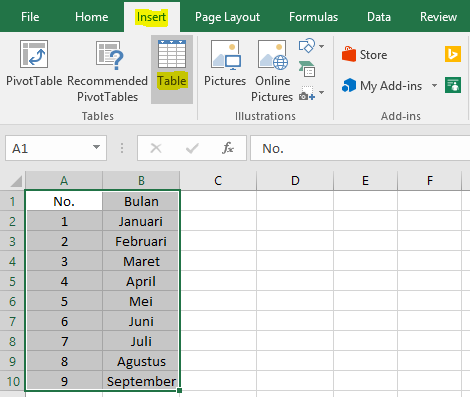This screenshot has height=397, width=470.
Task: Expand the Screenshot dropdown arrow
Action: (x=322, y=92)
